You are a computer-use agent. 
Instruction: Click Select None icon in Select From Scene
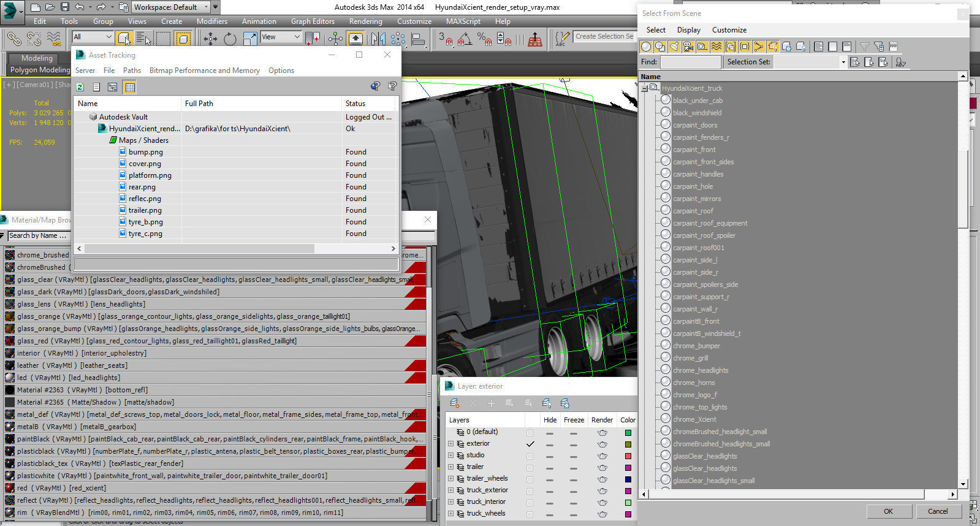(x=832, y=47)
